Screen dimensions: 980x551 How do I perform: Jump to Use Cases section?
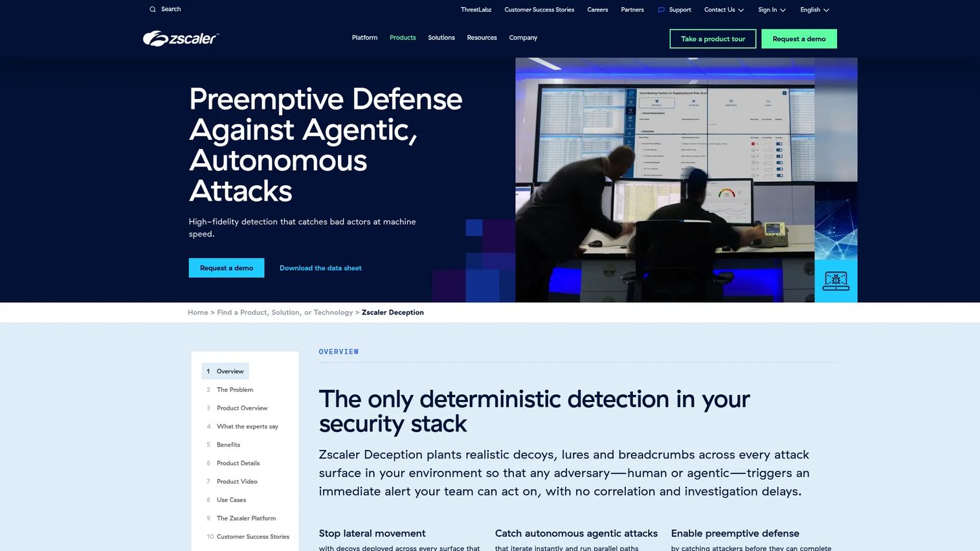pyautogui.click(x=231, y=500)
